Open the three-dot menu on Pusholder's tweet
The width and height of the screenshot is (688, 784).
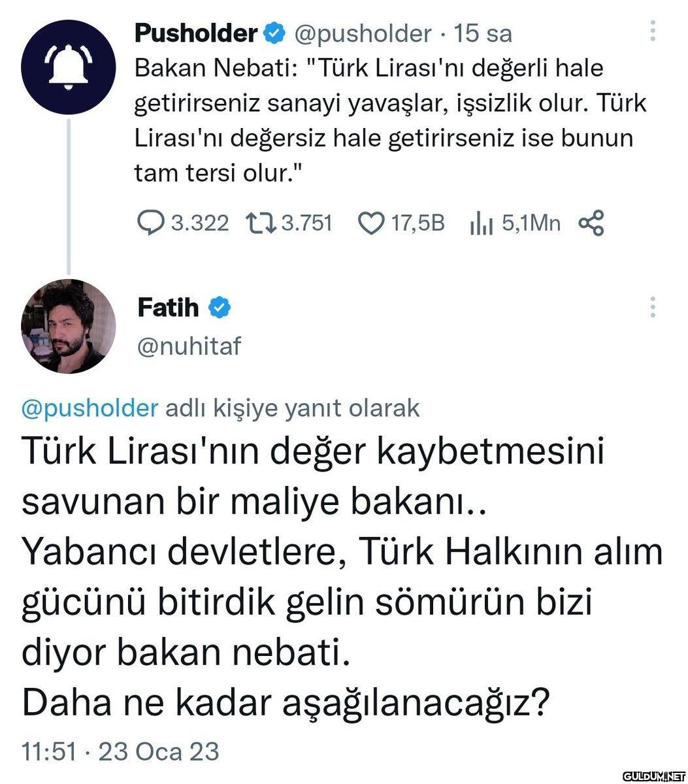(x=652, y=31)
